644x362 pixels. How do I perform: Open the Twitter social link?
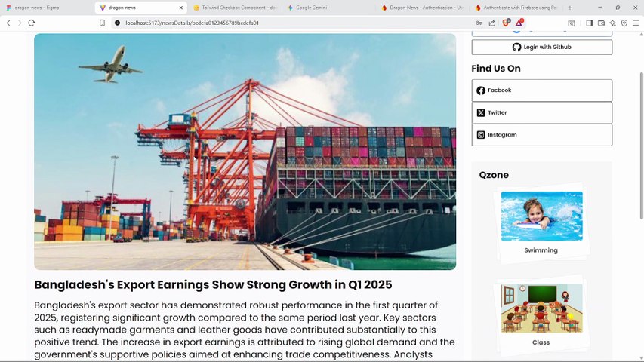(542, 112)
